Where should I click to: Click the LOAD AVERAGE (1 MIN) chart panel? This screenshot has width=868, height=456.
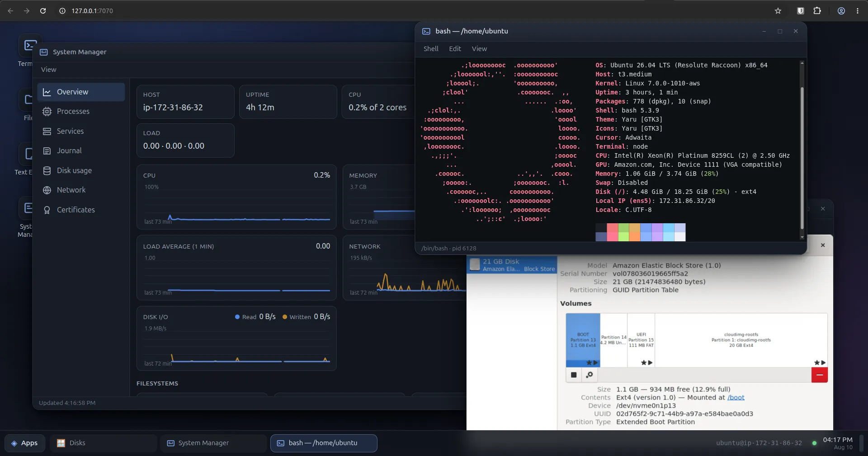point(236,268)
